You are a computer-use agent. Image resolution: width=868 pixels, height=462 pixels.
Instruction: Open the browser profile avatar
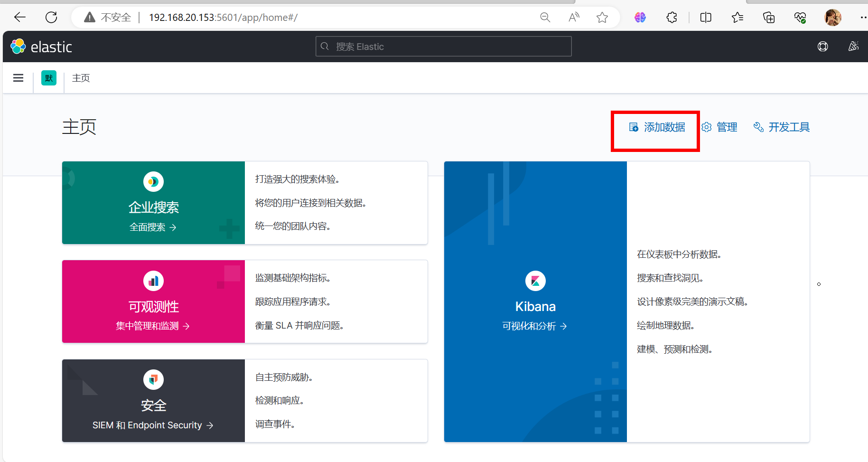click(833, 18)
